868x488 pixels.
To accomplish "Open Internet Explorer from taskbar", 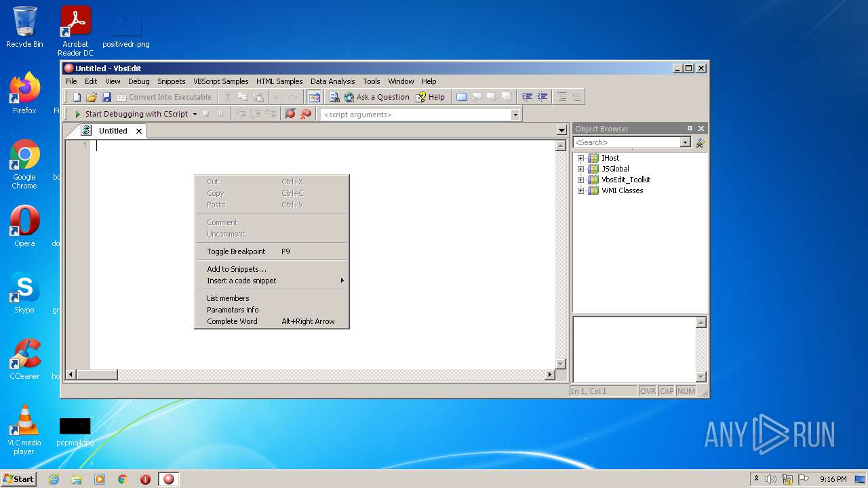I will point(54,479).
